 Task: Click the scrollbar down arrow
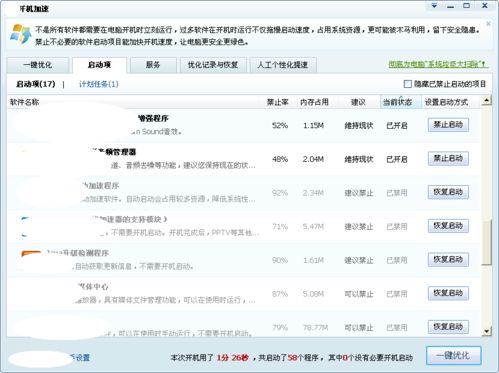[x=487, y=331]
